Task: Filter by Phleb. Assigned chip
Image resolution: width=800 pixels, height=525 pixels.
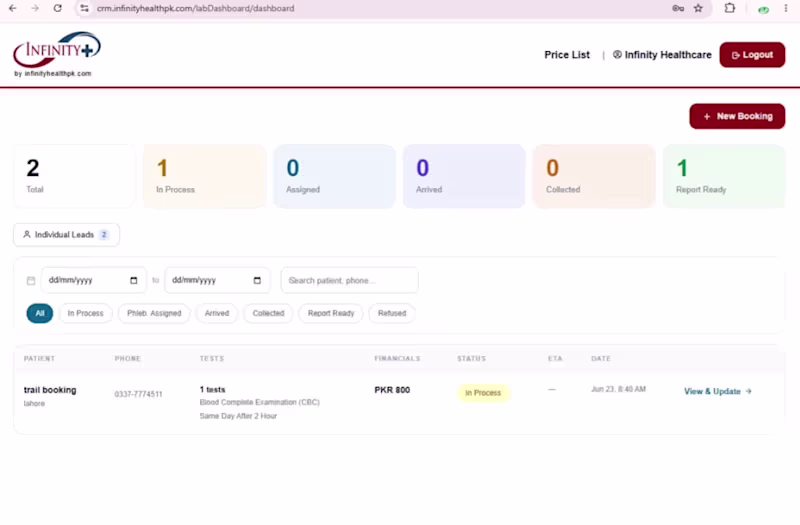Action: click(x=154, y=313)
